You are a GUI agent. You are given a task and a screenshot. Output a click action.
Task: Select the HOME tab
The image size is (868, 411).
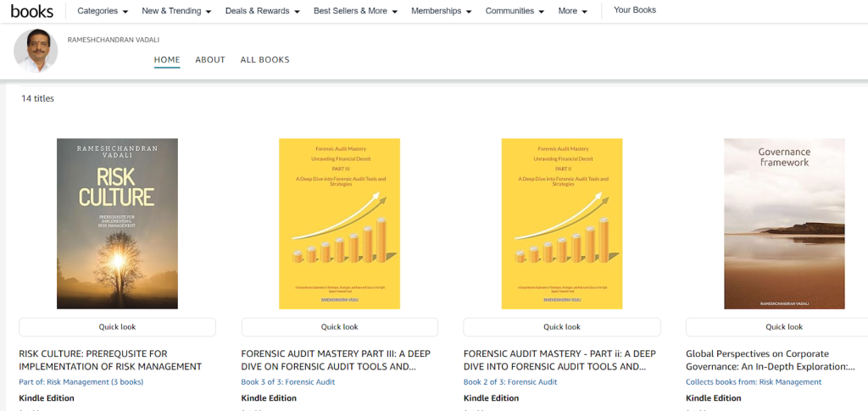[167, 60]
